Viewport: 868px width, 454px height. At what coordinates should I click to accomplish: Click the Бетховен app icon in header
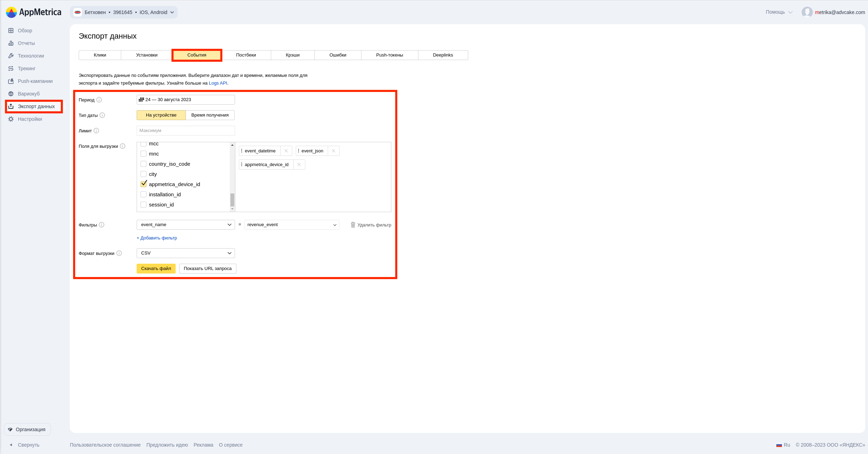pos(78,12)
